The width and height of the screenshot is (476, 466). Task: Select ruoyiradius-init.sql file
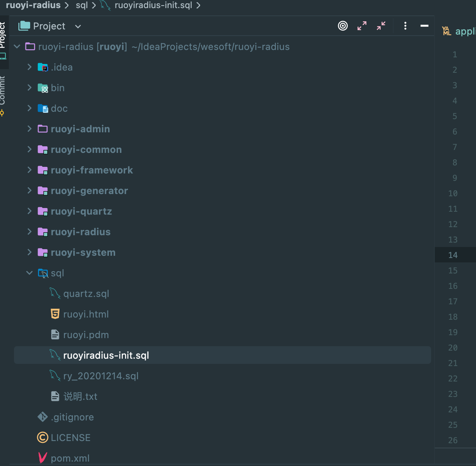click(222, 355)
